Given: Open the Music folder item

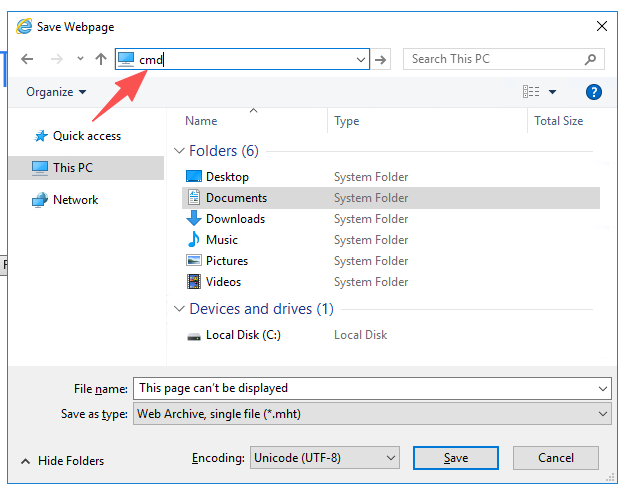Looking at the screenshot, I should 221,240.
